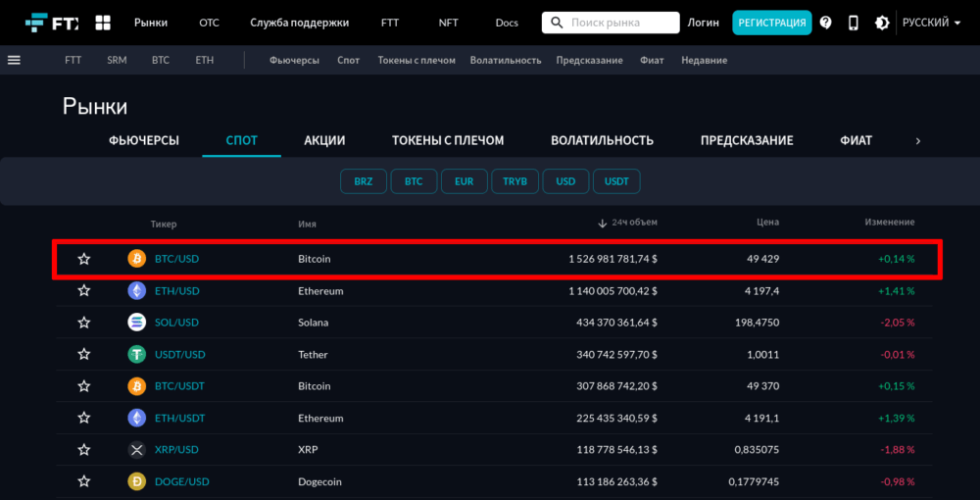Image resolution: width=980 pixels, height=500 pixels.
Task: Open the apps grid icon
Action: coord(103,23)
